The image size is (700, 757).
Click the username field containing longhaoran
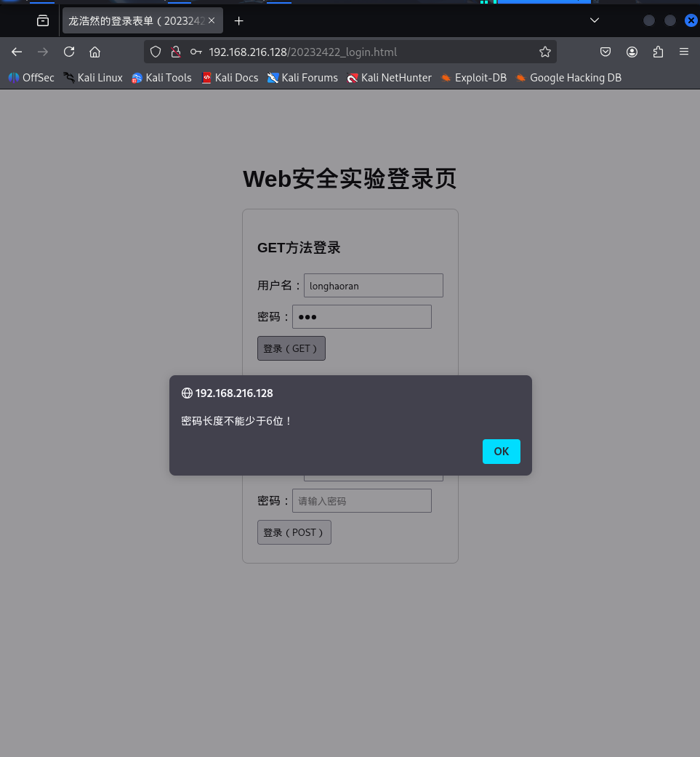[374, 286]
